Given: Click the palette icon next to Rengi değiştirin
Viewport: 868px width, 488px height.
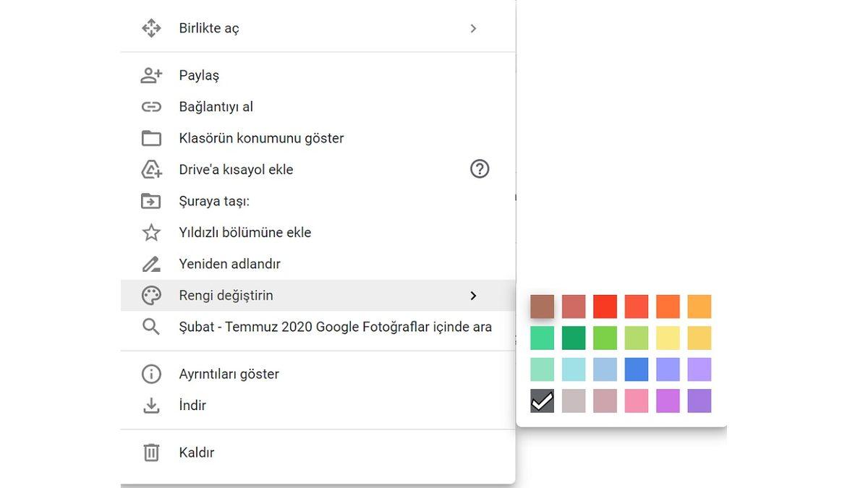Looking at the screenshot, I should 151,295.
